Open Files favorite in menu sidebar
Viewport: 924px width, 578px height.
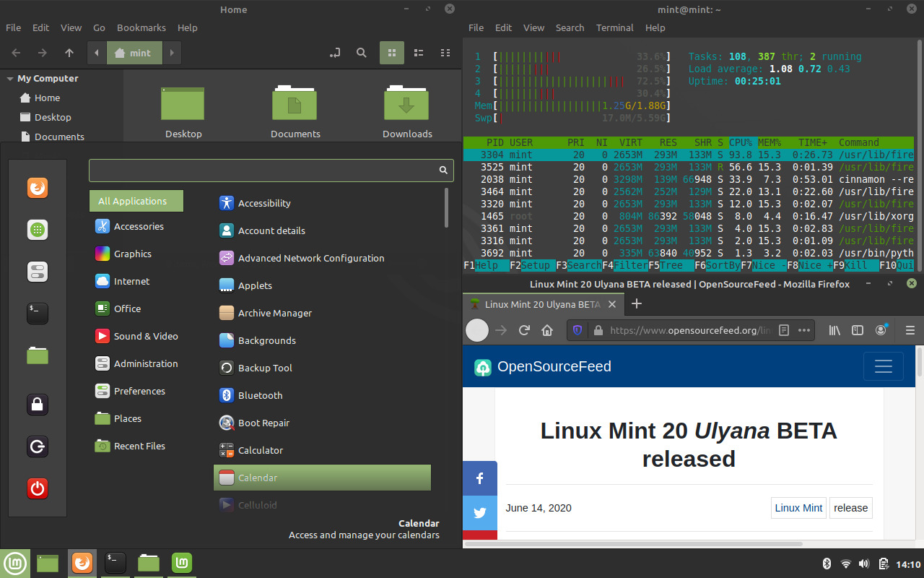(38, 355)
